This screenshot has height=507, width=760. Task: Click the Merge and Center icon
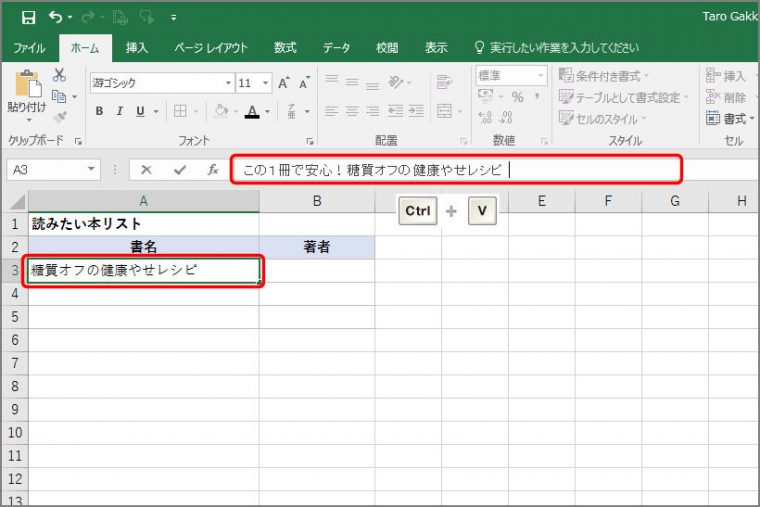[444, 111]
